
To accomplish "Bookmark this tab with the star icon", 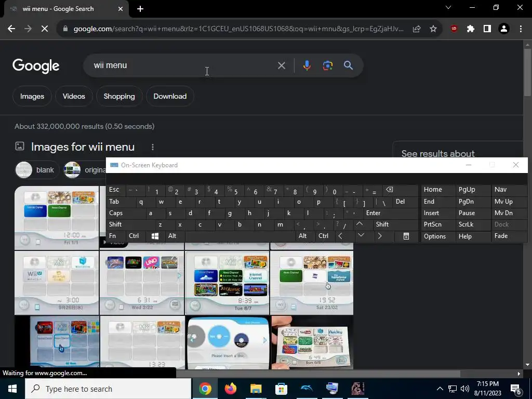I will [433, 29].
